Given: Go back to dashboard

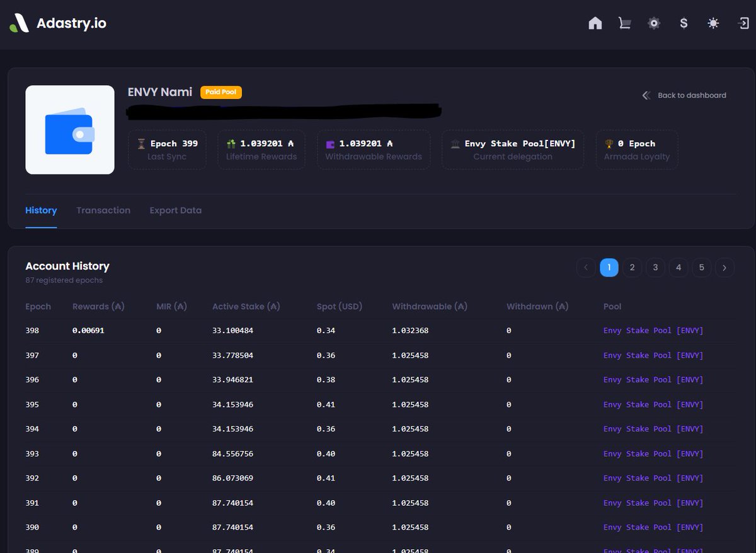Looking at the screenshot, I should (684, 95).
